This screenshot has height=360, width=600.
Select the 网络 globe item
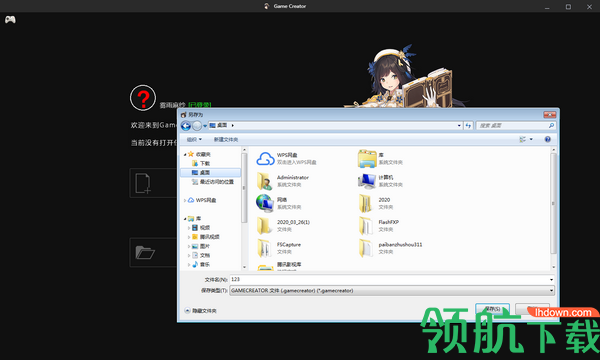279,203
